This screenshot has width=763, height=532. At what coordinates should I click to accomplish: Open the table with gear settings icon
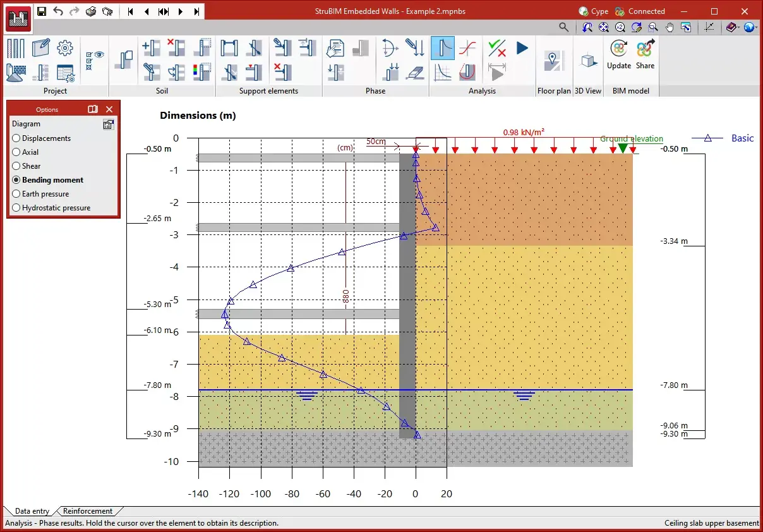point(65,73)
